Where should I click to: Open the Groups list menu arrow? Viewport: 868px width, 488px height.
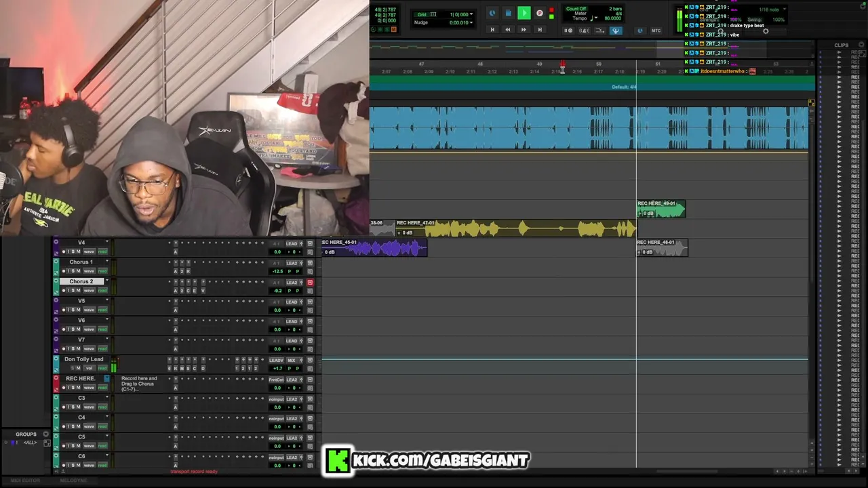[46, 434]
